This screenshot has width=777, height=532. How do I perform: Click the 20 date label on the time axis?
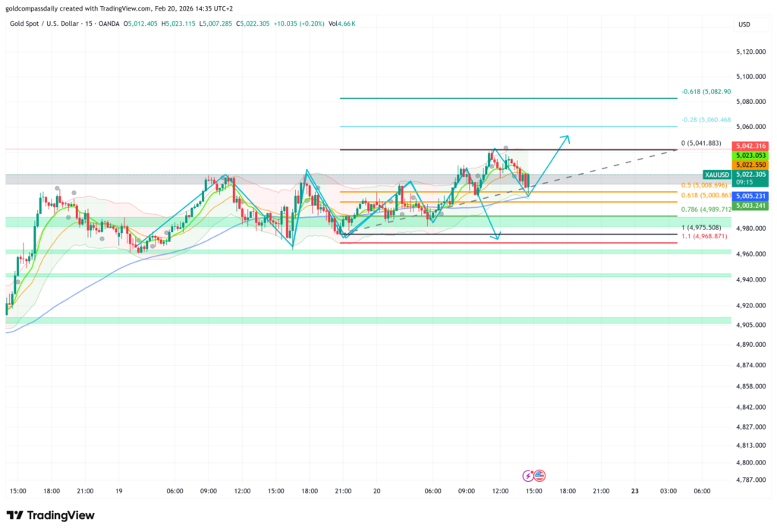376,491
